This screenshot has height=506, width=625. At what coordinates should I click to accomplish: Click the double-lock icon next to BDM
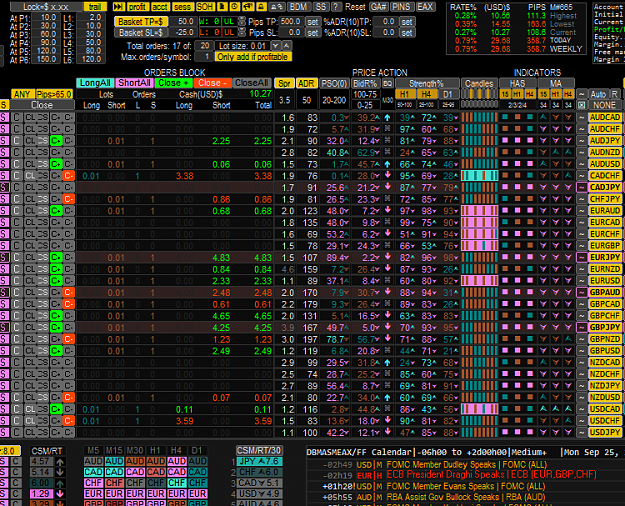click(x=277, y=7)
